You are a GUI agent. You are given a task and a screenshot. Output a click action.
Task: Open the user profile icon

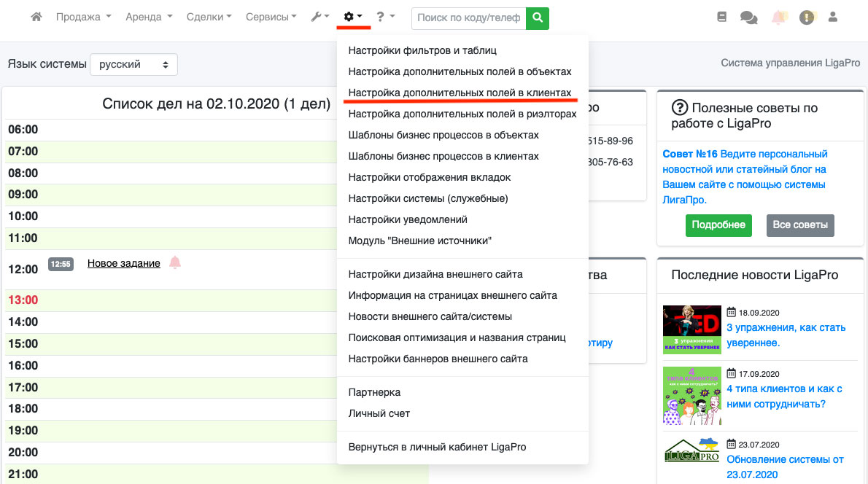[x=833, y=17]
